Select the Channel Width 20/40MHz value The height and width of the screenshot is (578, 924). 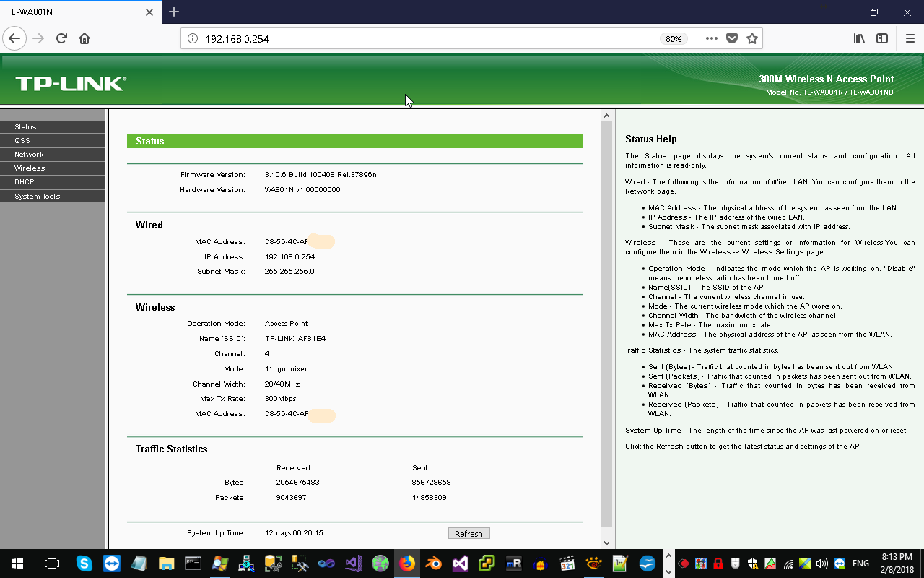pyautogui.click(x=282, y=384)
